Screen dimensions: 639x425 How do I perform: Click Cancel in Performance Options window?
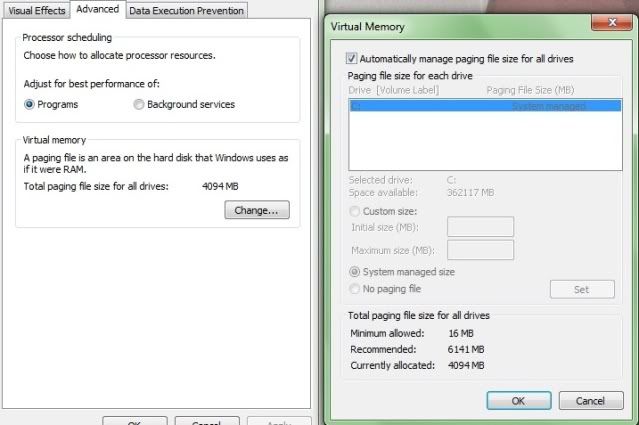(206, 421)
